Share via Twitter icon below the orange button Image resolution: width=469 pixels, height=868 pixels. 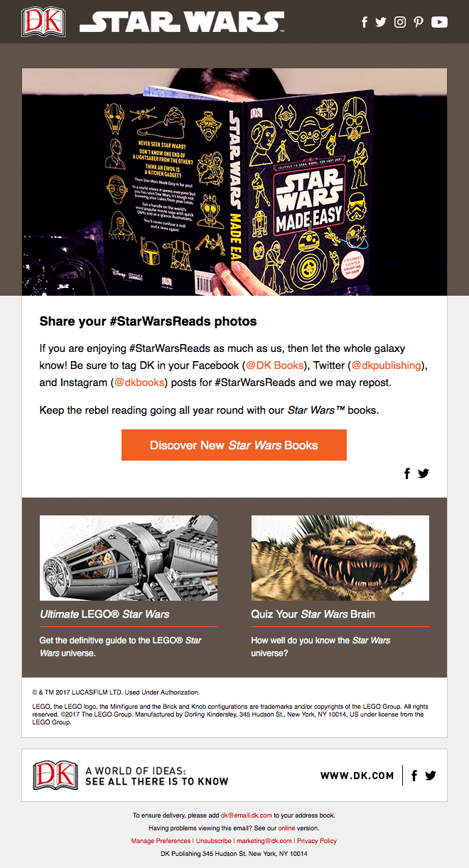[x=424, y=473]
